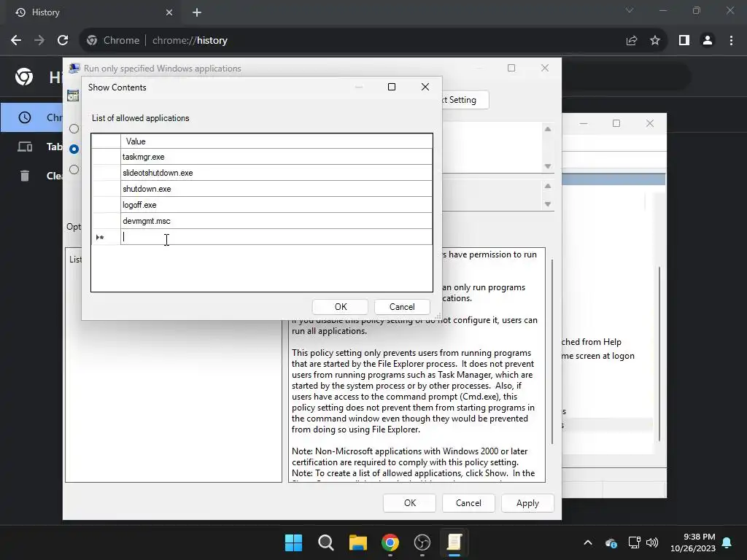Select the slideotshutdown.exe value cell

276,173
